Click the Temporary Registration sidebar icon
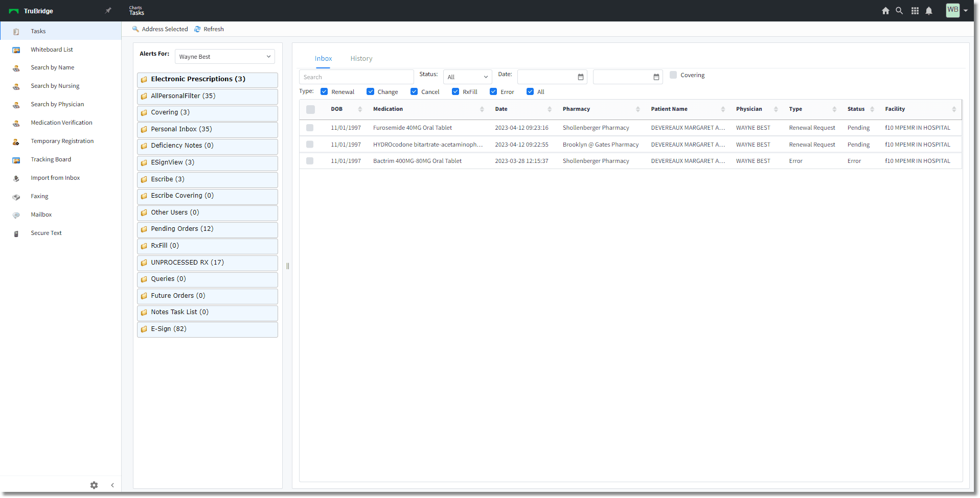 pos(16,141)
